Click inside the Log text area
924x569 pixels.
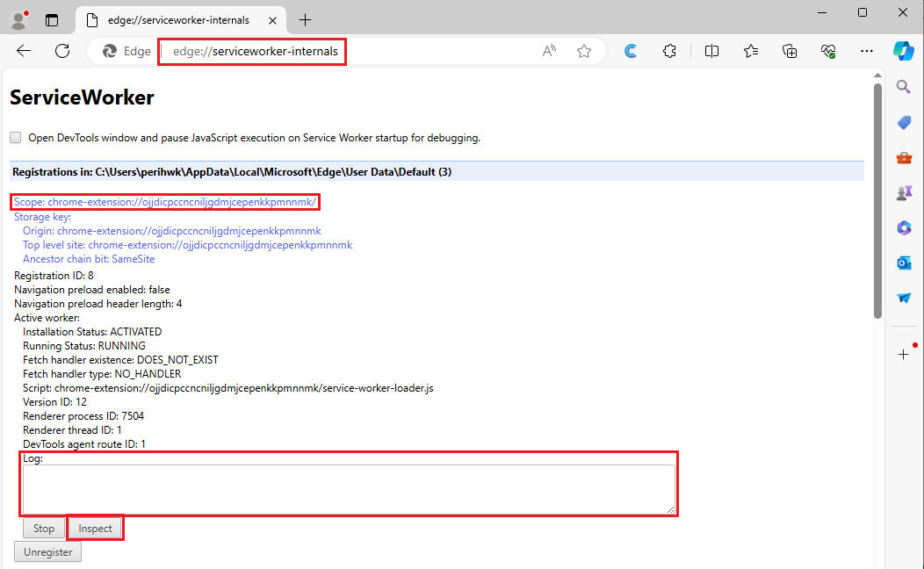[349, 489]
